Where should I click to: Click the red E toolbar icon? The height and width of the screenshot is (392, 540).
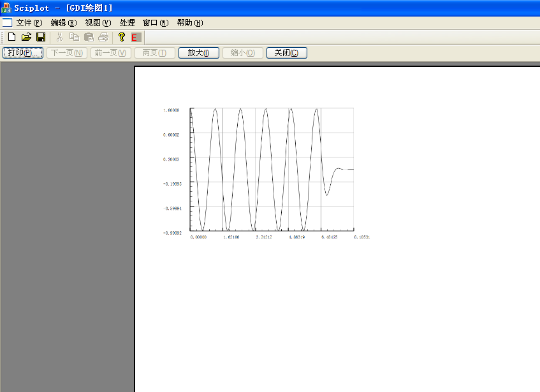(135, 38)
